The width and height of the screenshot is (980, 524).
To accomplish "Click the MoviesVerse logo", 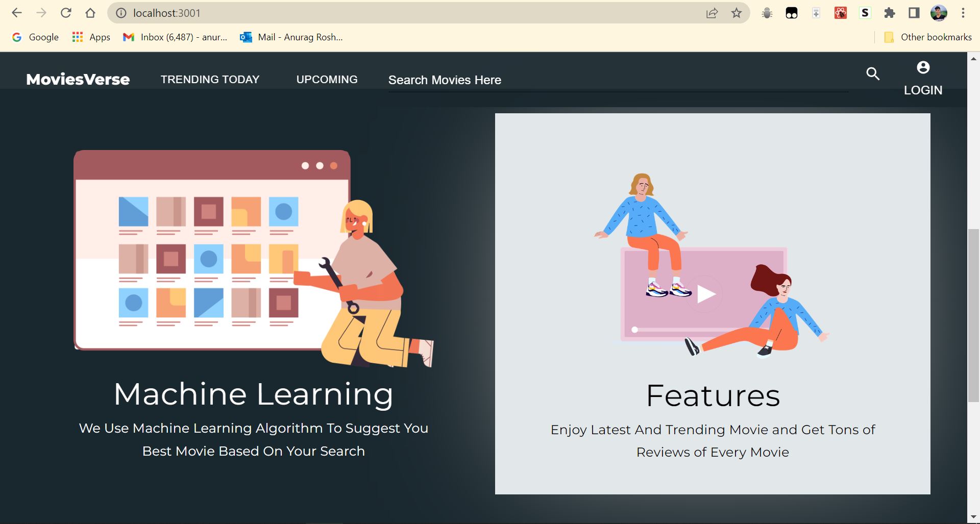I will click(78, 80).
